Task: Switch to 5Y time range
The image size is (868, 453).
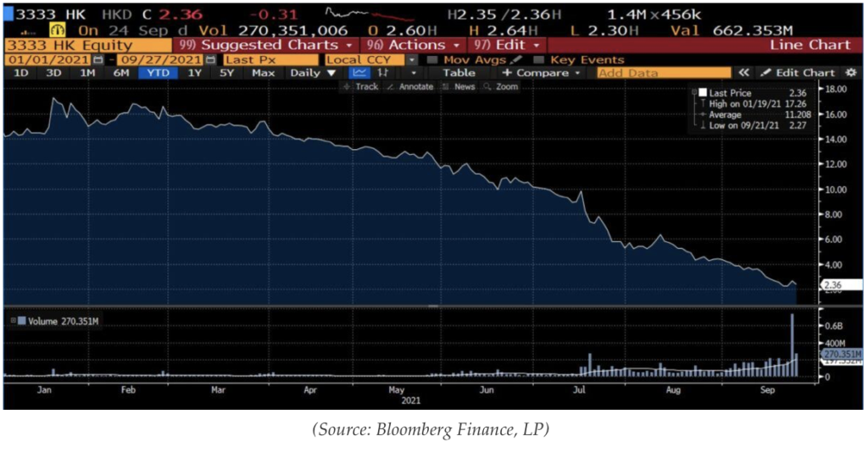Action: point(227,73)
